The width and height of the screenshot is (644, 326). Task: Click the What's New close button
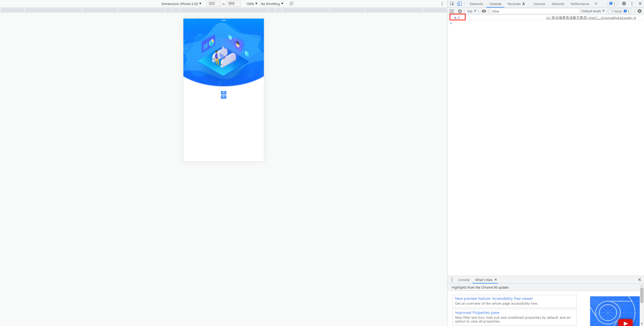496,280
